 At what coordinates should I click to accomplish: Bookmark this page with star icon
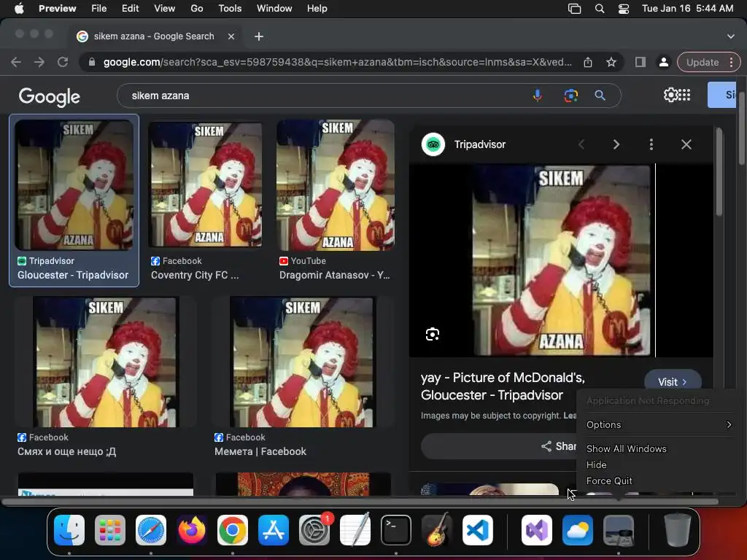click(x=611, y=63)
